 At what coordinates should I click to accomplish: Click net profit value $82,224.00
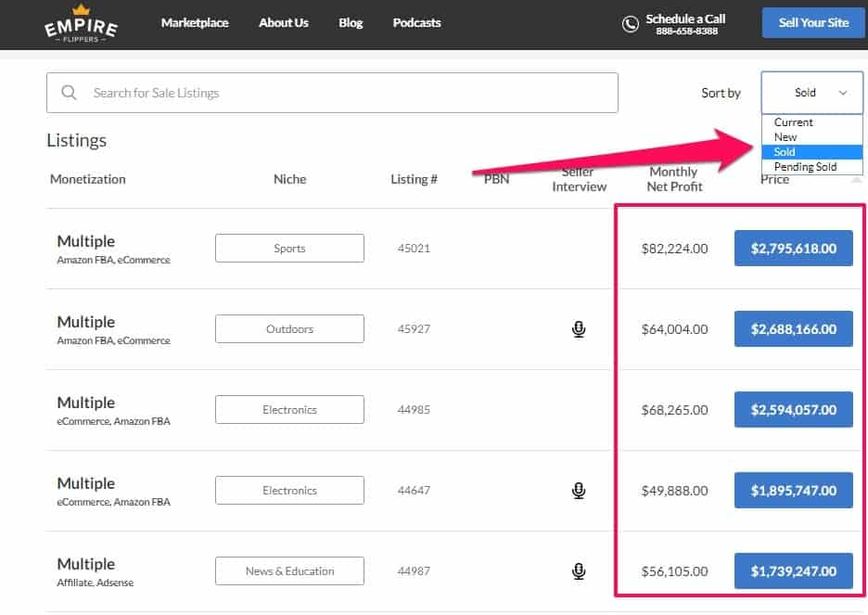click(674, 249)
